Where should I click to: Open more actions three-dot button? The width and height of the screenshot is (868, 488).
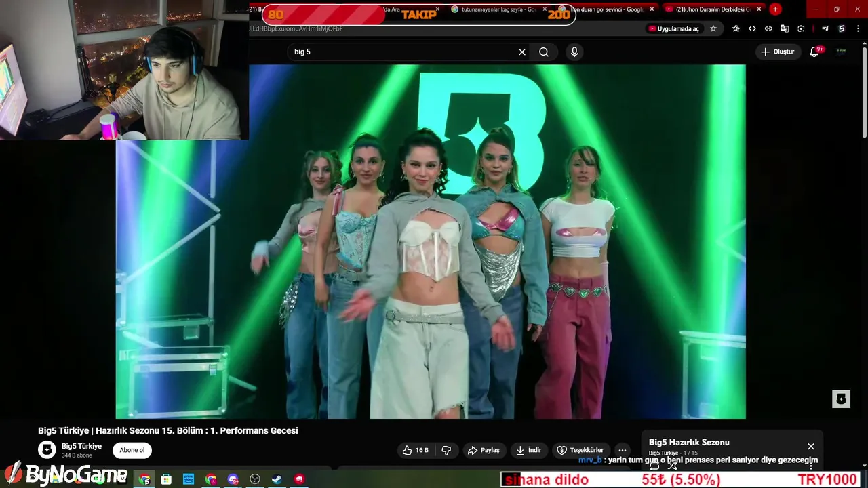[x=622, y=450]
